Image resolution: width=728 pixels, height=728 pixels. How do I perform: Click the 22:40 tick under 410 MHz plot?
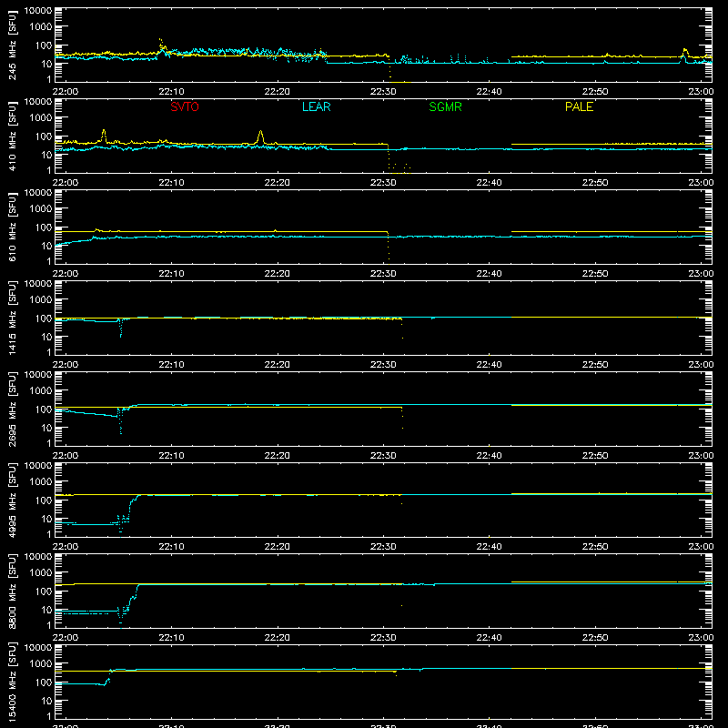(x=489, y=183)
